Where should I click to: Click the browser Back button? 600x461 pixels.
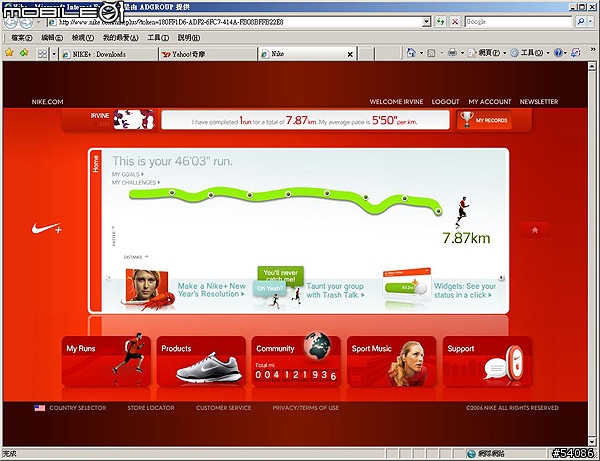tap(10, 23)
